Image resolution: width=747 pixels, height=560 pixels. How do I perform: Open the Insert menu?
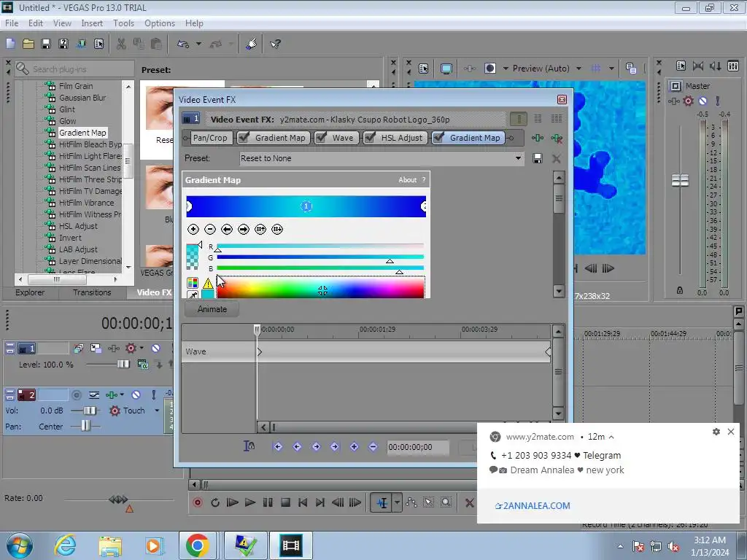point(92,23)
